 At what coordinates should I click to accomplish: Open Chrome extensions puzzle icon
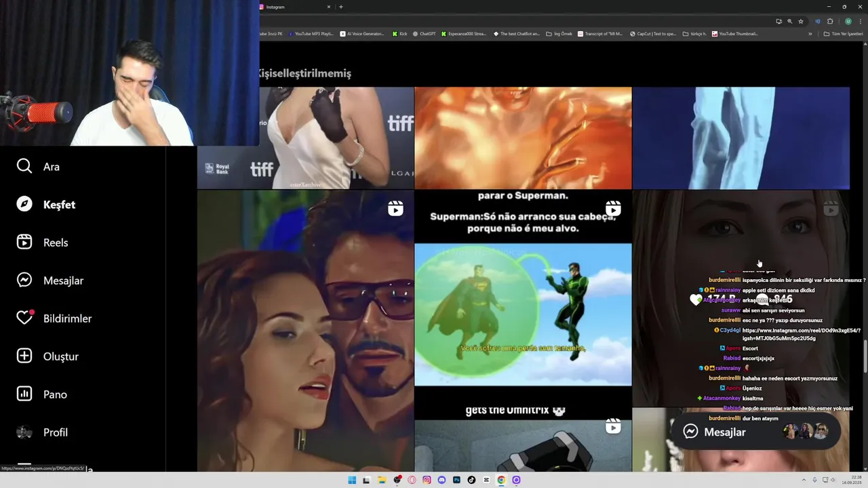pyautogui.click(x=830, y=21)
